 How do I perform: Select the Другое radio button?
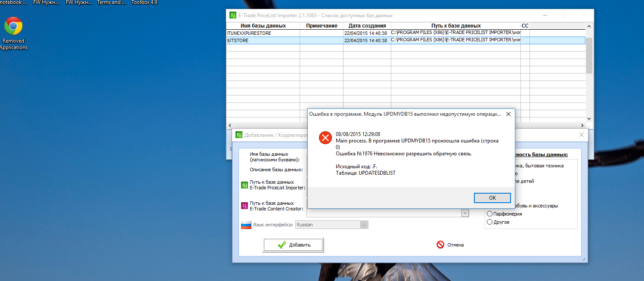point(489,222)
